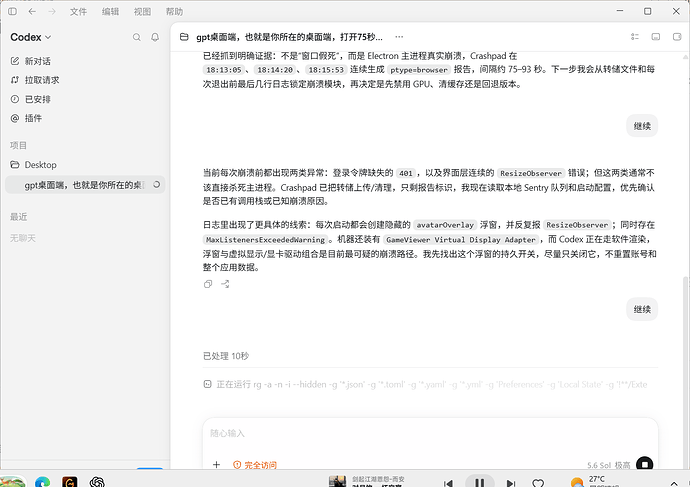
Task: Click the 401 code tag
Action: (405, 173)
